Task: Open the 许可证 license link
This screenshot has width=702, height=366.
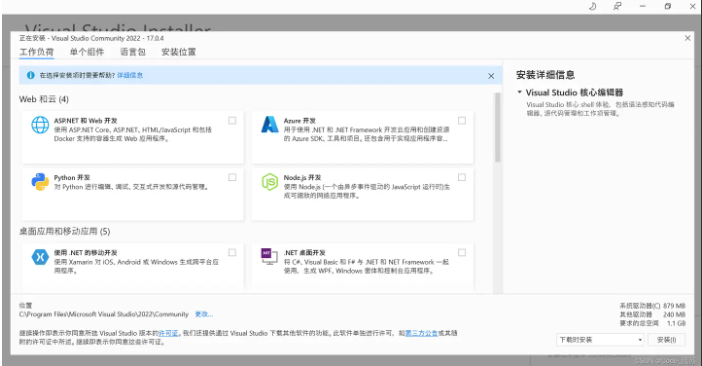Action: coord(168,333)
